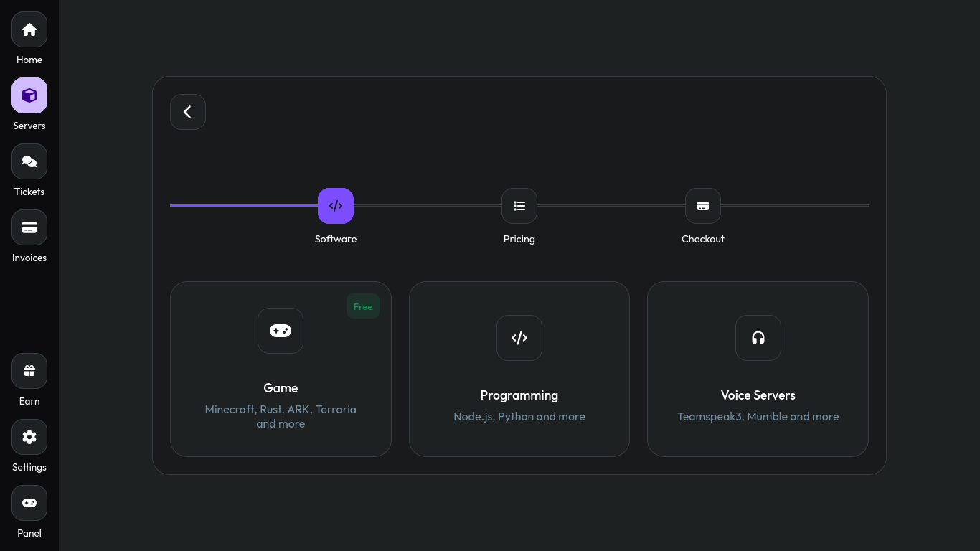The width and height of the screenshot is (980, 551).
Task: Open the Tickets chat icon
Action: [x=29, y=161]
